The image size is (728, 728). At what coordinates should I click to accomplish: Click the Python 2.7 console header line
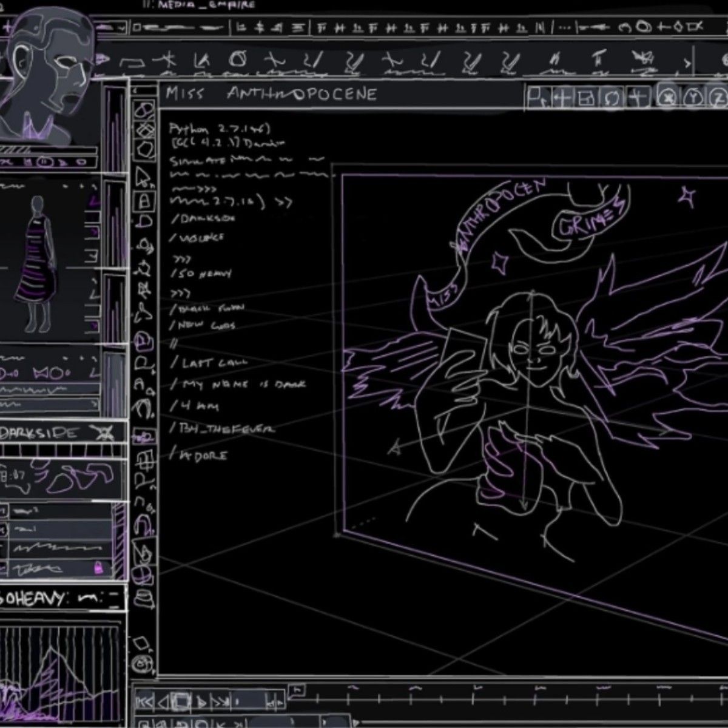point(220,129)
